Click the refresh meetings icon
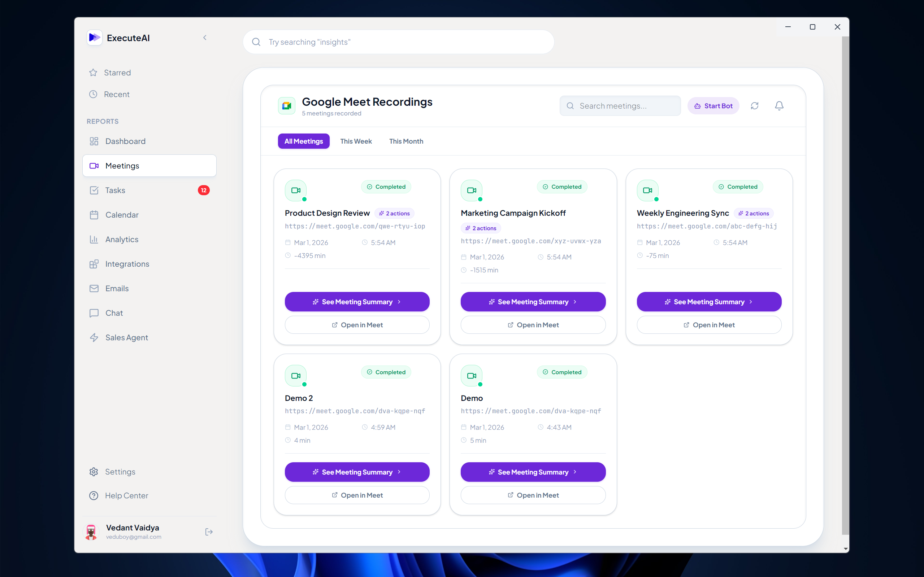The height and width of the screenshot is (577, 924). point(754,106)
